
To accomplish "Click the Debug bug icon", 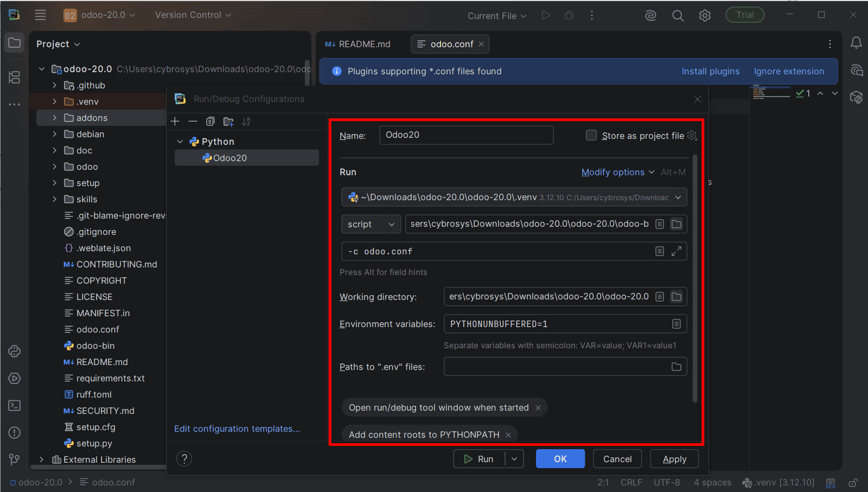I will pyautogui.click(x=569, y=15).
